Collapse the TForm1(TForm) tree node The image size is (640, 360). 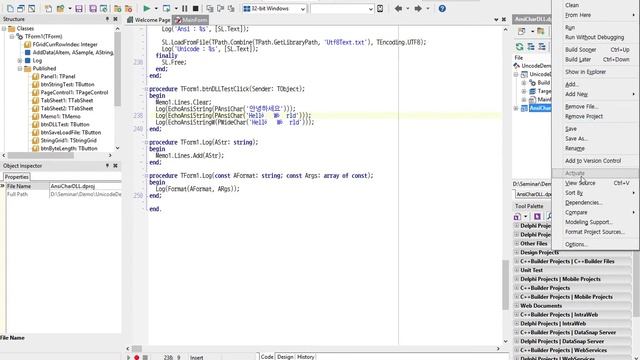(x=12, y=36)
